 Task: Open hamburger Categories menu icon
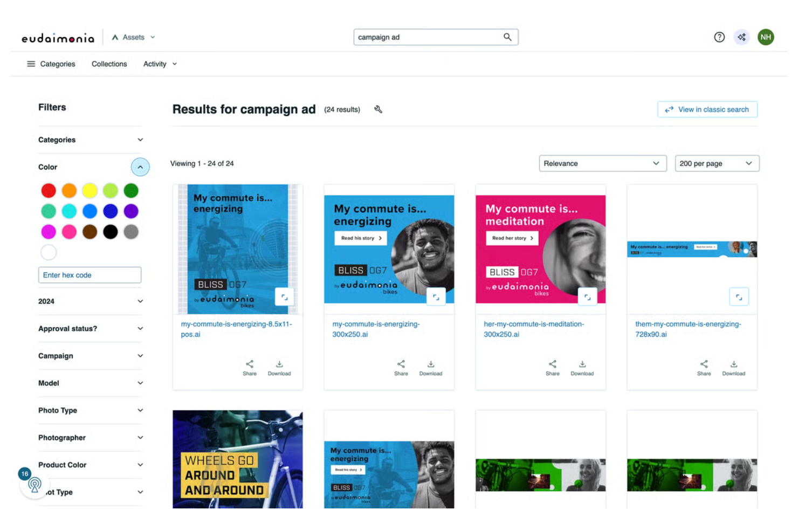tap(31, 64)
